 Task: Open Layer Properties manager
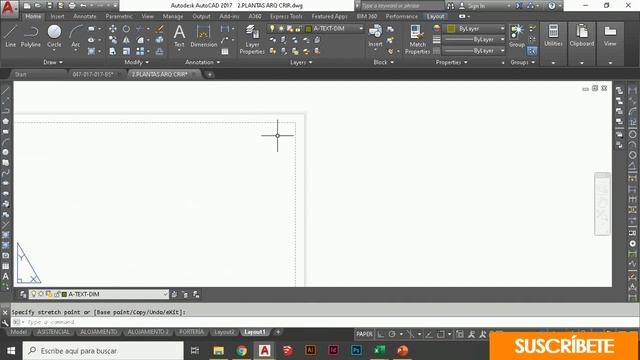252,39
